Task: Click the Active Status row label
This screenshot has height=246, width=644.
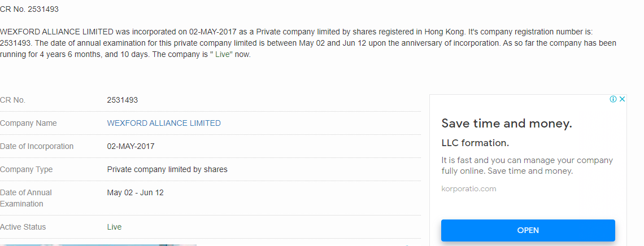Action: pyautogui.click(x=23, y=227)
